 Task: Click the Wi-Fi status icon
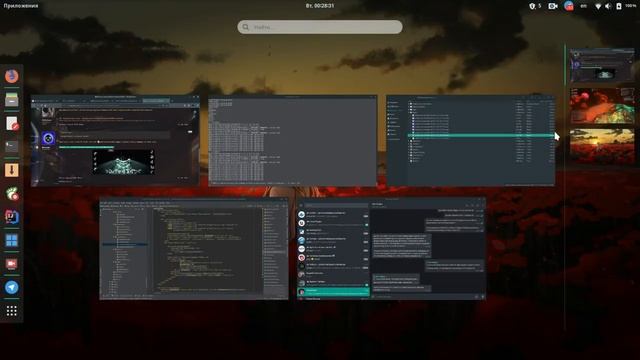[598, 6]
